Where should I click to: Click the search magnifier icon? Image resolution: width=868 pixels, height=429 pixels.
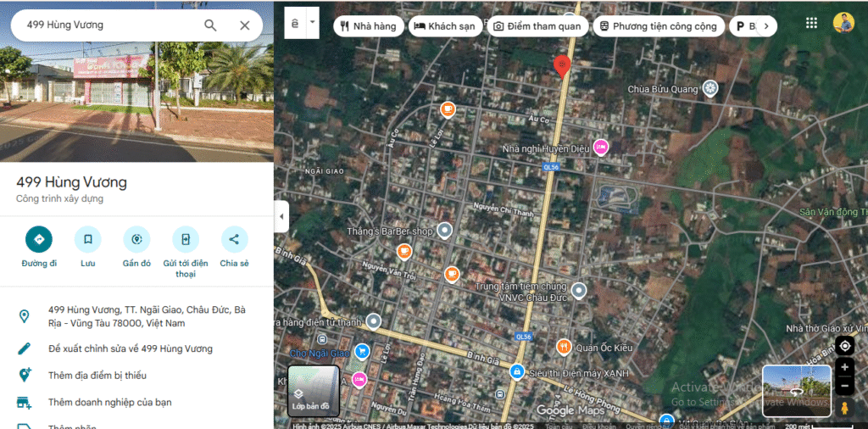pos(210,25)
